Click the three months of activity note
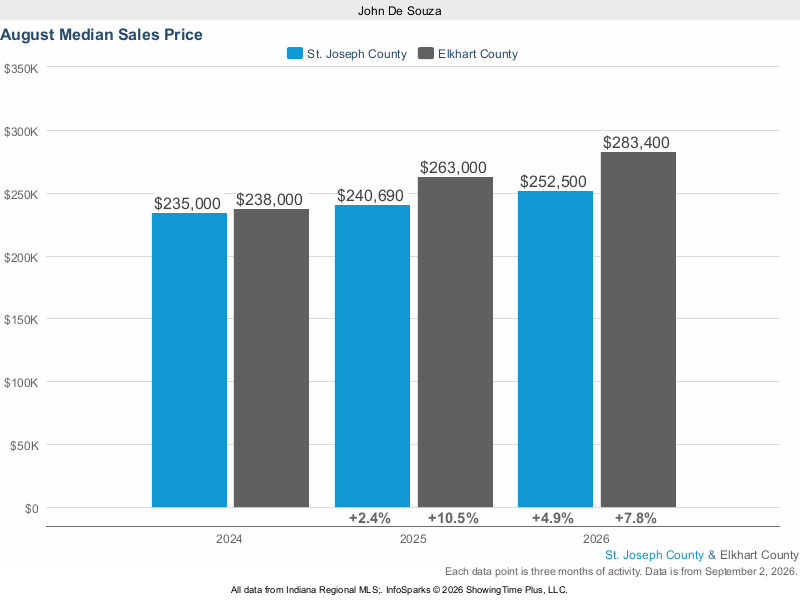 click(621, 571)
